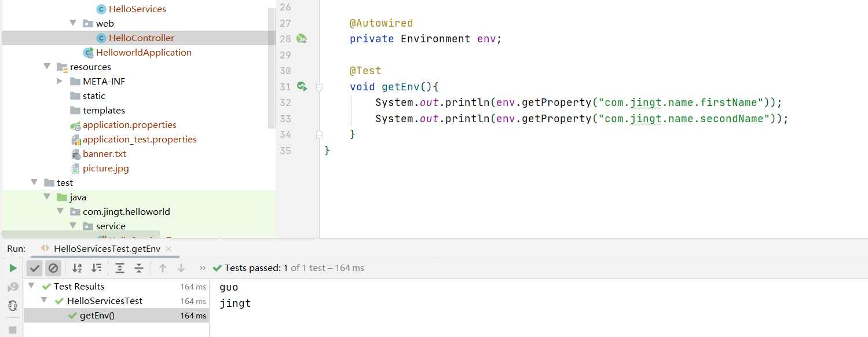Collapse all test results
Screen dimensions: 868x337
pyautogui.click(x=139, y=268)
